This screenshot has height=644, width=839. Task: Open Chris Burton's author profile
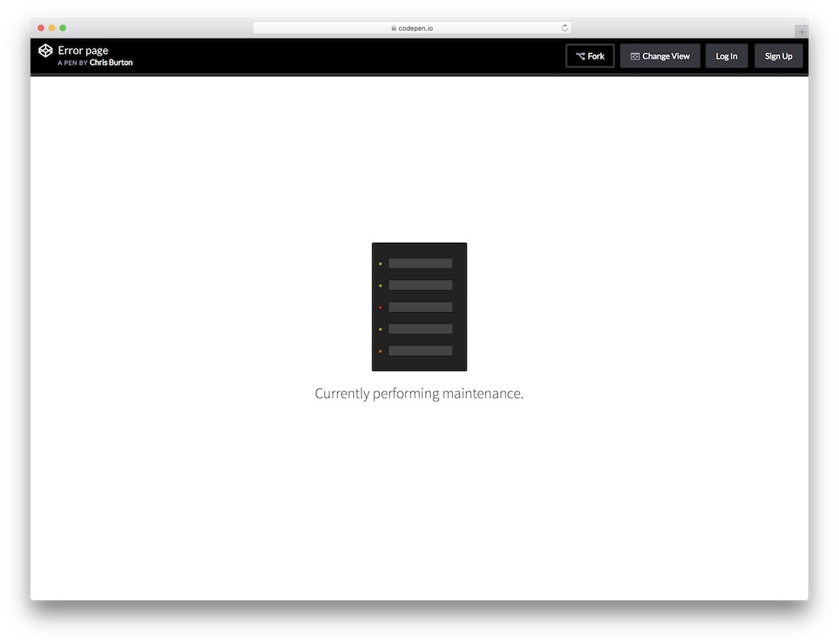click(x=111, y=63)
